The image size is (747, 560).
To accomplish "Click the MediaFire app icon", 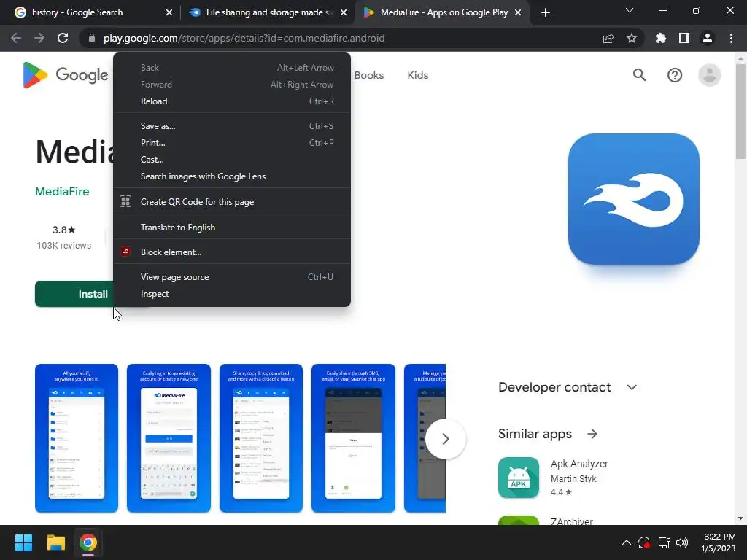I will (634, 199).
